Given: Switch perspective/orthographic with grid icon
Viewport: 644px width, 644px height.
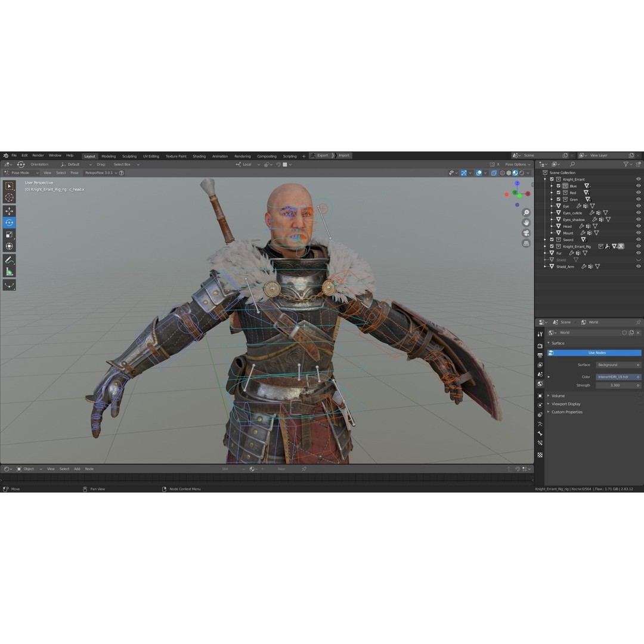Looking at the screenshot, I should pyautogui.click(x=526, y=243).
